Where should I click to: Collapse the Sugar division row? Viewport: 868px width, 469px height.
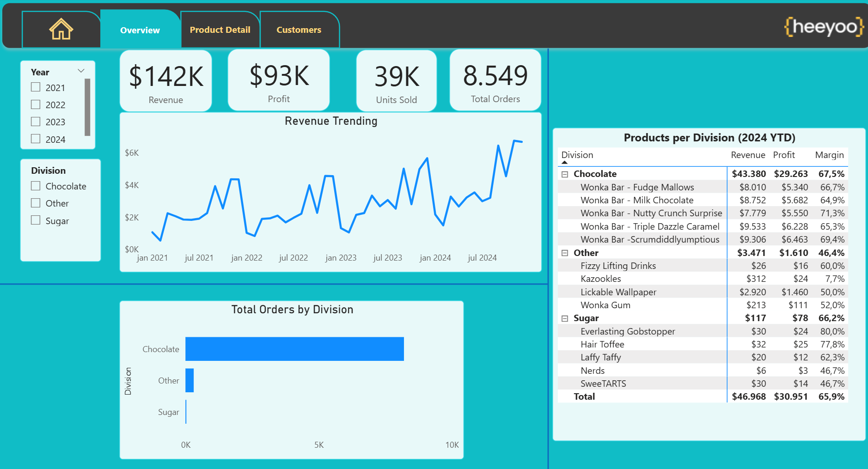(x=565, y=318)
